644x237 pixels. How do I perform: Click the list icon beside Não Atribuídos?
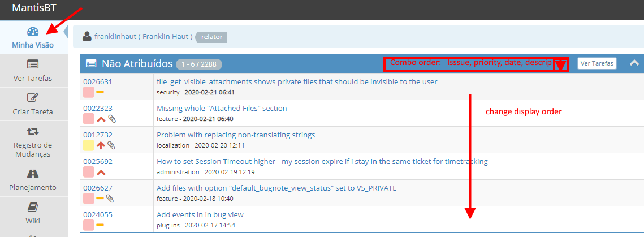pos(91,64)
